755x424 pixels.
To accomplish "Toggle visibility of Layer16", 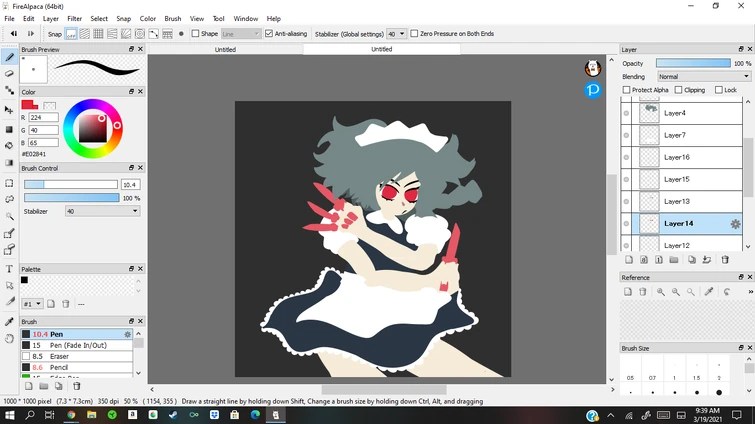I will [x=626, y=157].
